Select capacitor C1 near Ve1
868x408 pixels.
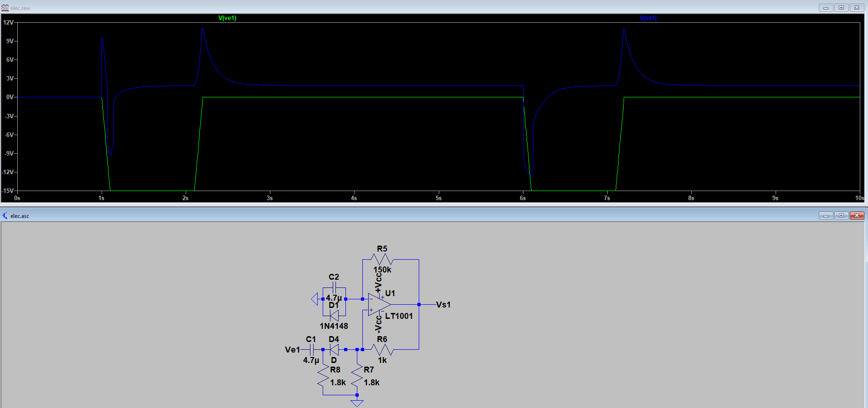coord(311,350)
